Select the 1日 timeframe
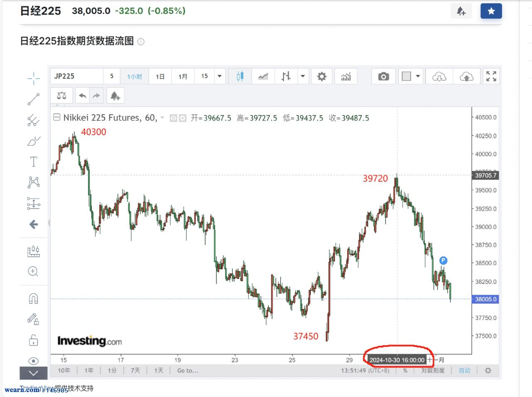This screenshot has height=397, width=532. click(160, 76)
